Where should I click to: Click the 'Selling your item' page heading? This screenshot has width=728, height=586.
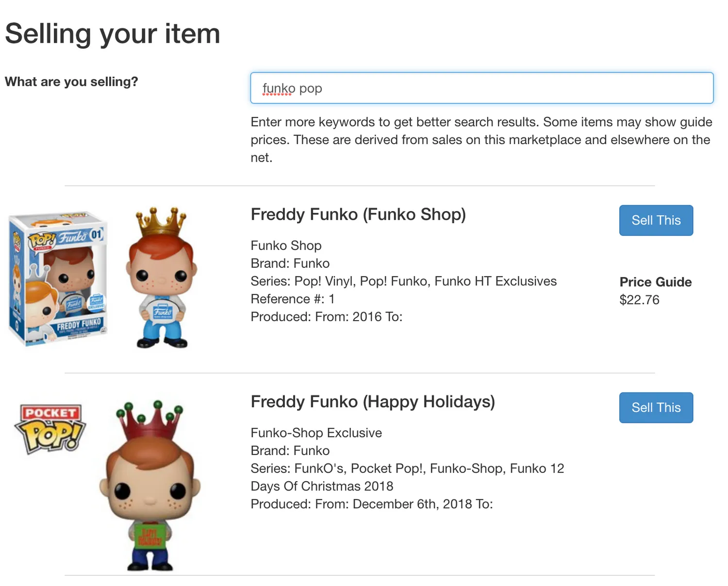click(113, 33)
